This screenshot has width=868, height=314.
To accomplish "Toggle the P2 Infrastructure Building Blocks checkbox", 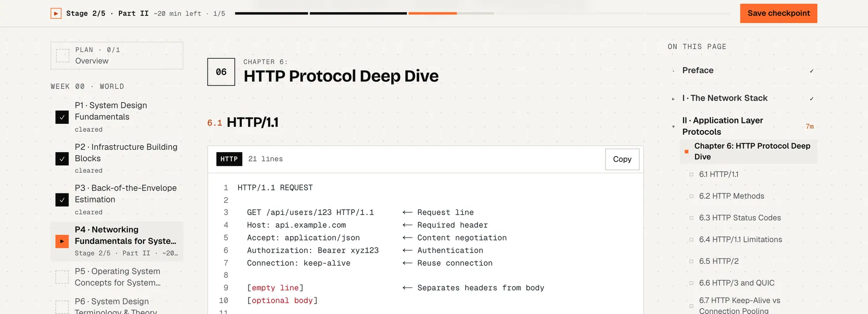I will click(x=62, y=158).
